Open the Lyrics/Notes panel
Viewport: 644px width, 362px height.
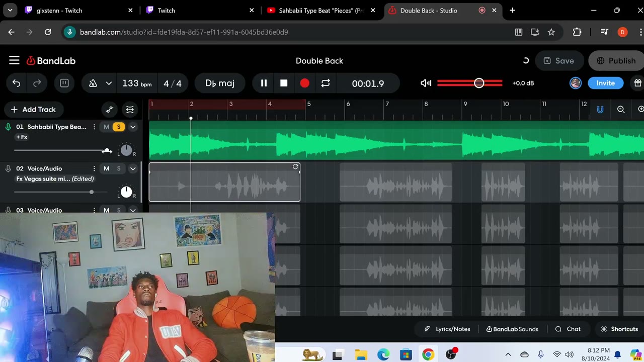tap(447, 329)
